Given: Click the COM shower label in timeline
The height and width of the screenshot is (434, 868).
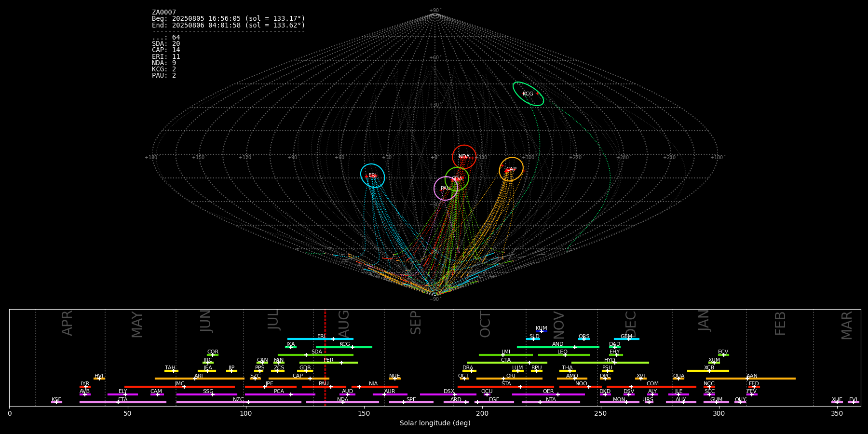Looking at the screenshot, I should 652,384.
